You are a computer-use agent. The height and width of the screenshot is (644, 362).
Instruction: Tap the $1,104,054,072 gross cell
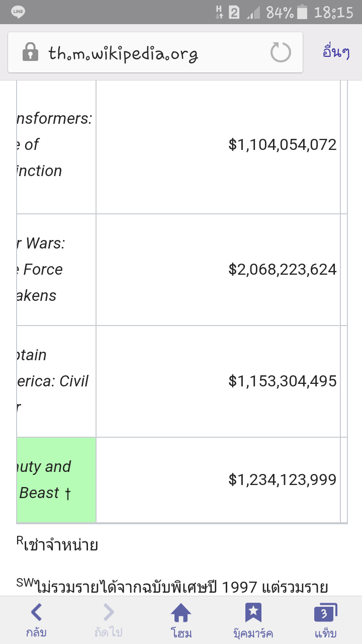[282, 144]
